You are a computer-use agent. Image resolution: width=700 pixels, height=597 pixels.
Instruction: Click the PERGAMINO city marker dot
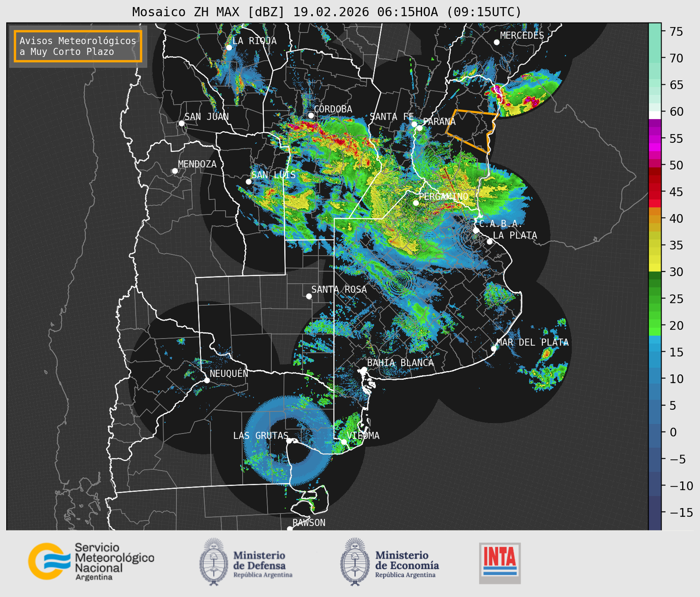tap(416, 203)
